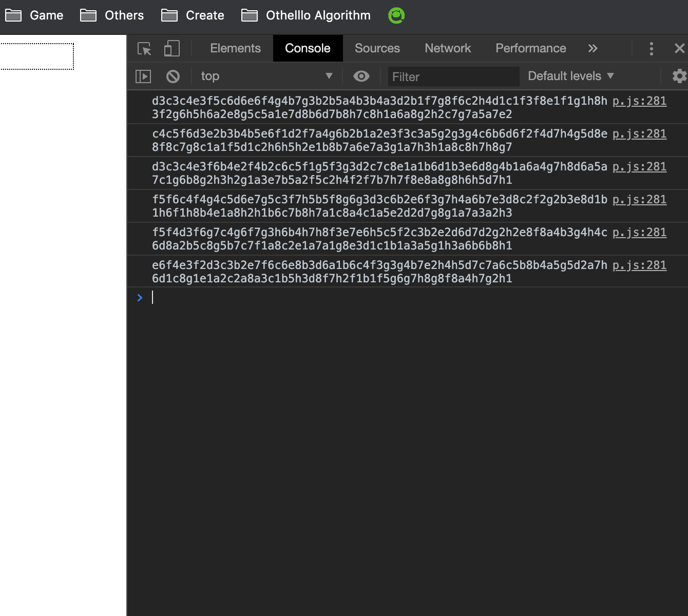Viewport: 688px width, 616px height.
Task: Show more DevTools tabs chevron
Action: point(593,48)
